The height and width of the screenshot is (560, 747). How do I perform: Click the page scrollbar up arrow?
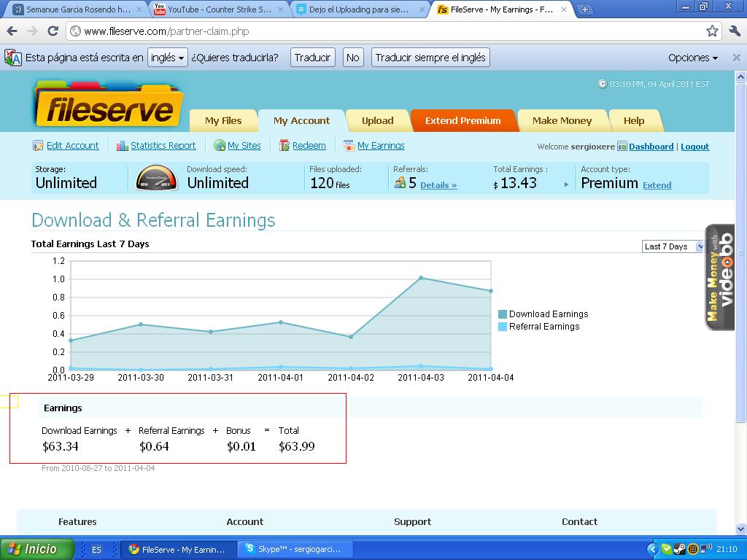tap(741, 76)
